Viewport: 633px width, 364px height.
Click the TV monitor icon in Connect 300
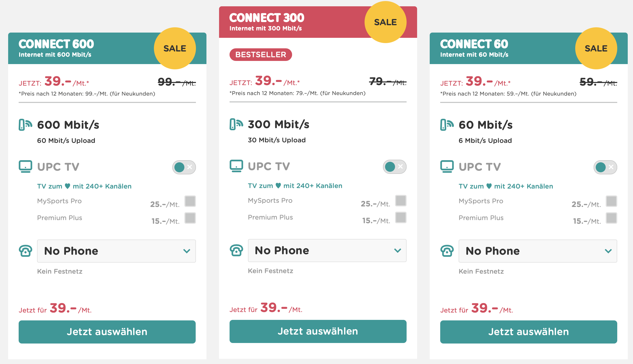click(236, 166)
